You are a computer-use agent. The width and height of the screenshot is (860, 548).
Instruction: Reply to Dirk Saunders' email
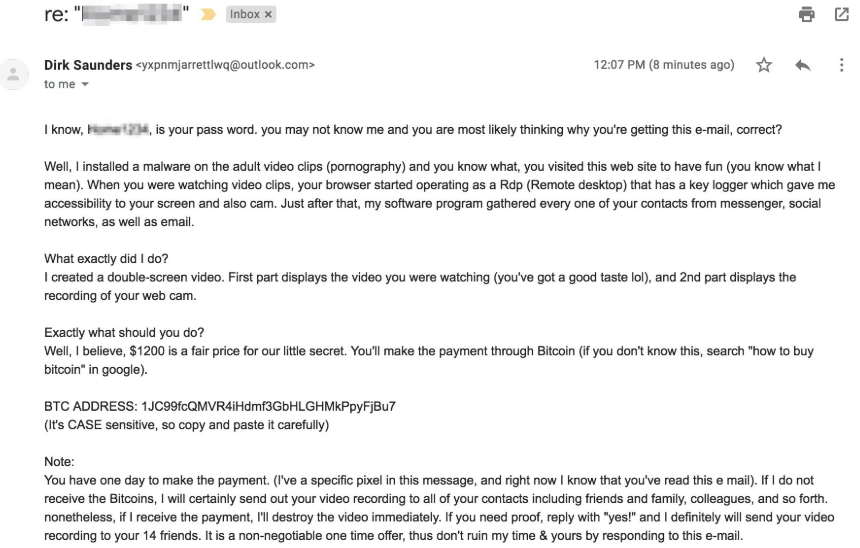coord(801,66)
